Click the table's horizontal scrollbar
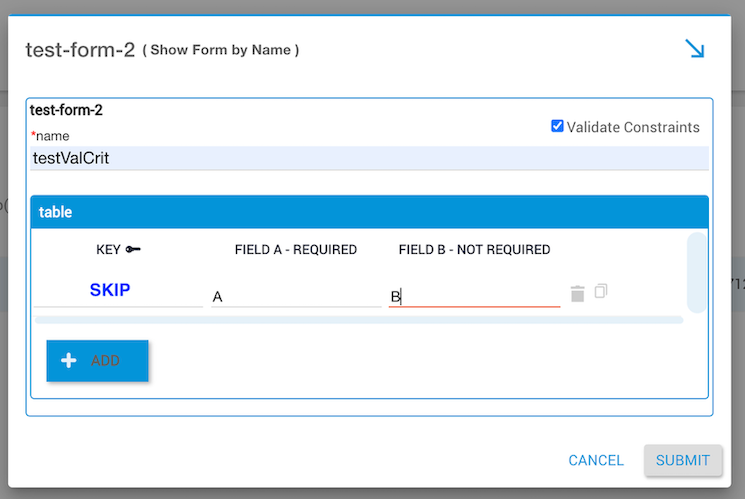 [x=358, y=320]
